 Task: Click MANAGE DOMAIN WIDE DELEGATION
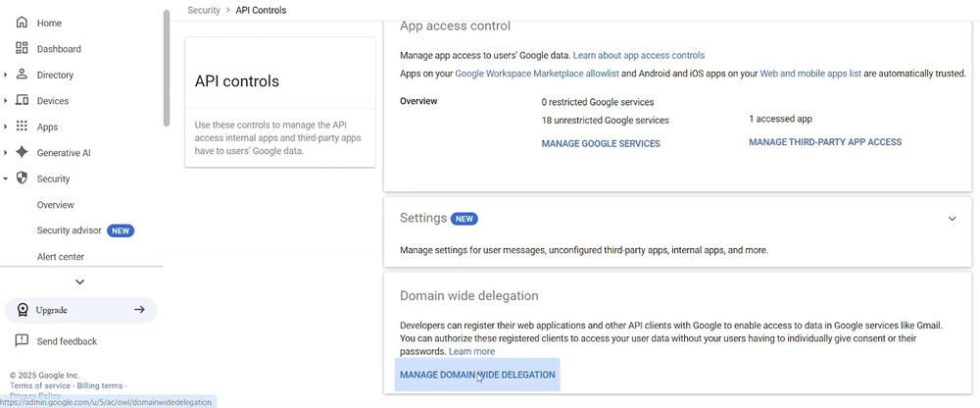click(477, 375)
